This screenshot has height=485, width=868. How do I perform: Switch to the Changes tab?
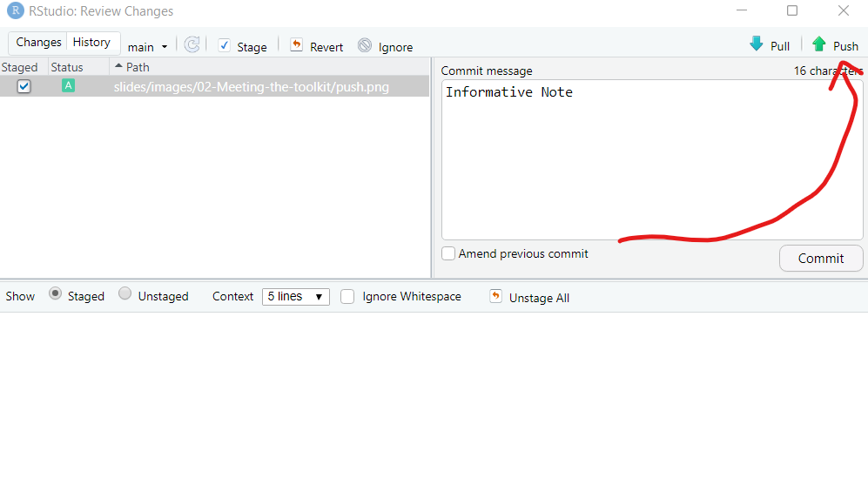coord(38,43)
